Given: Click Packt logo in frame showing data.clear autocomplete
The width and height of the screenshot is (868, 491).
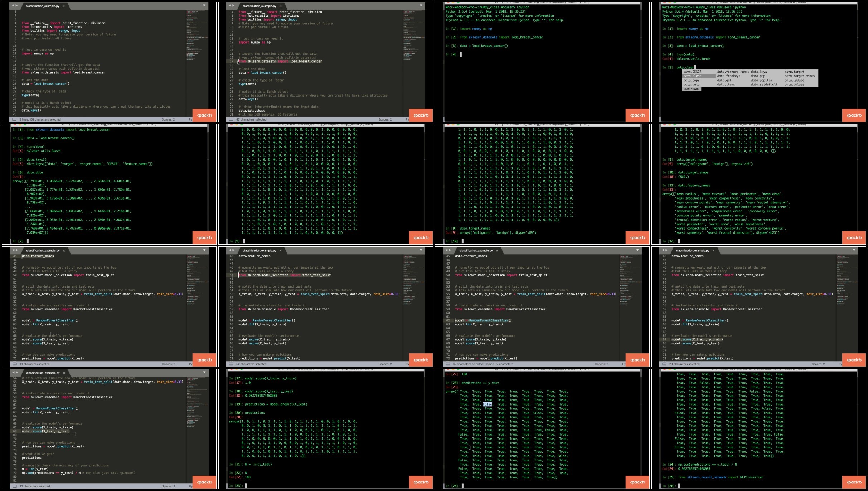Looking at the screenshot, I should (854, 115).
